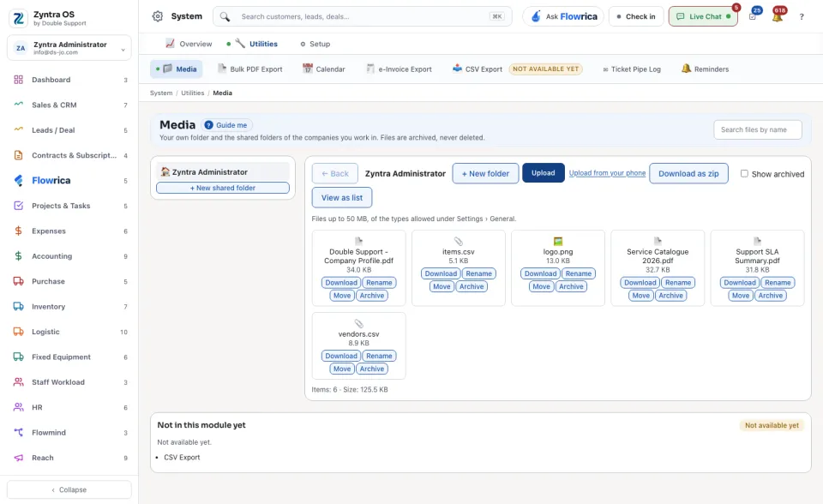Click the Projects & Tasks checkbox icon
The width and height of the screenshot is (823, 504).
18,206
